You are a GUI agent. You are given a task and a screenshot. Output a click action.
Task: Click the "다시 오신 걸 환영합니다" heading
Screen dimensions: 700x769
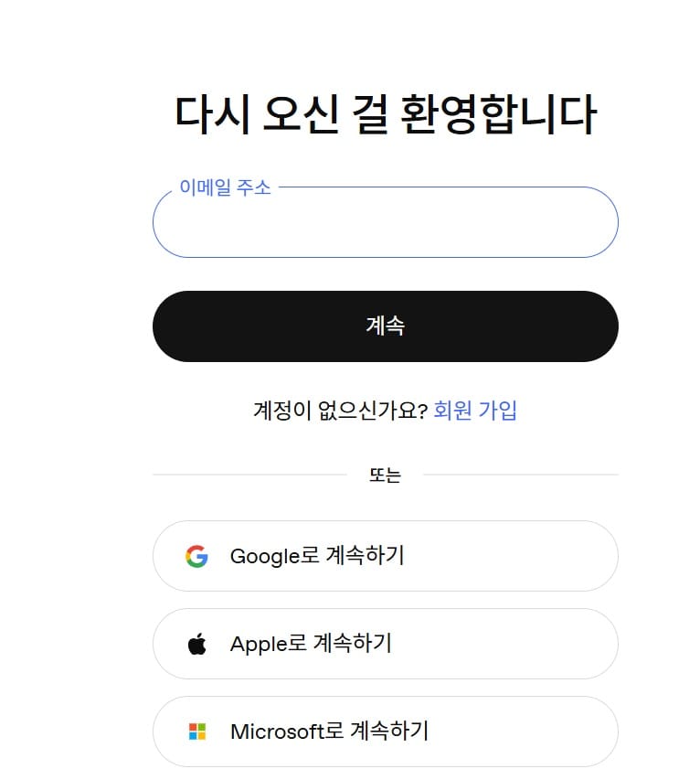pyautogui.click(x=385, y=116)
